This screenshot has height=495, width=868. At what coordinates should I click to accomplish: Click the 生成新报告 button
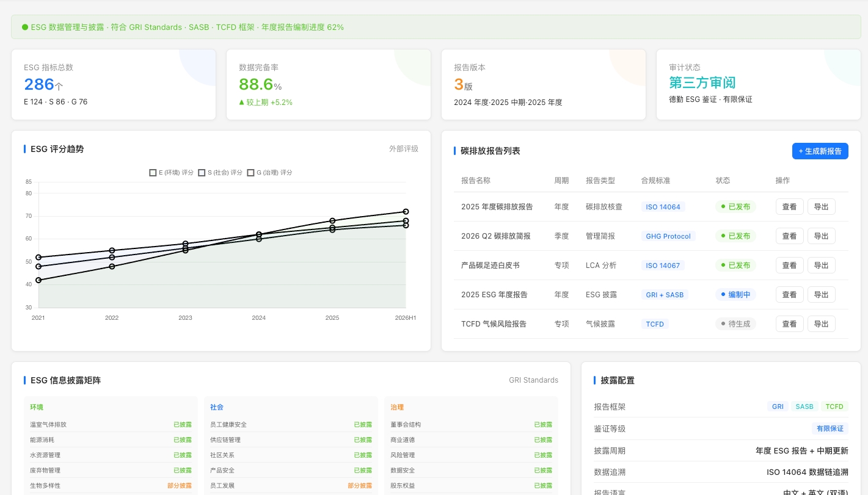coord(820,151)
